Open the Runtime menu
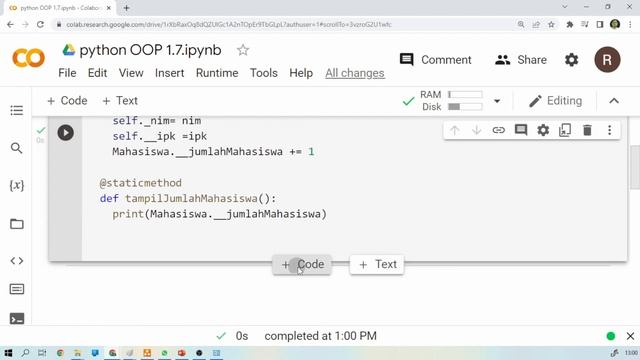Image resolution: width=640 pixels, height=360 pixels. (x=217, y=73)
